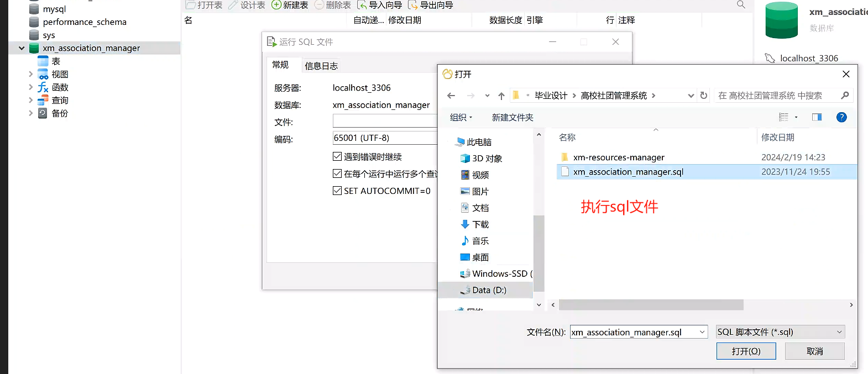Toggle 在每个运行中运行多个查询 checkbox
Image resolution: width=868 pixels, height=374 pixels.
(x=337, y=173)
